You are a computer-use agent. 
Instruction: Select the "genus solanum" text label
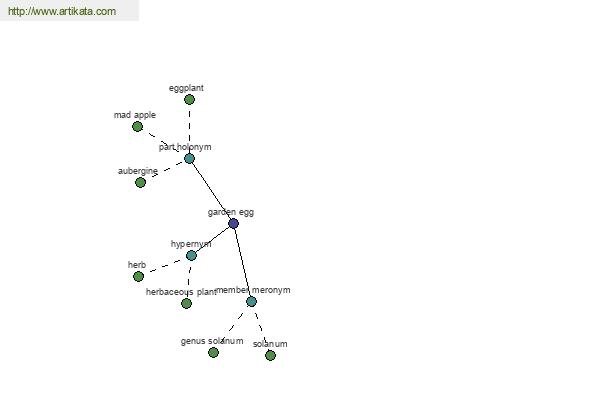click(x=211, y=341)
